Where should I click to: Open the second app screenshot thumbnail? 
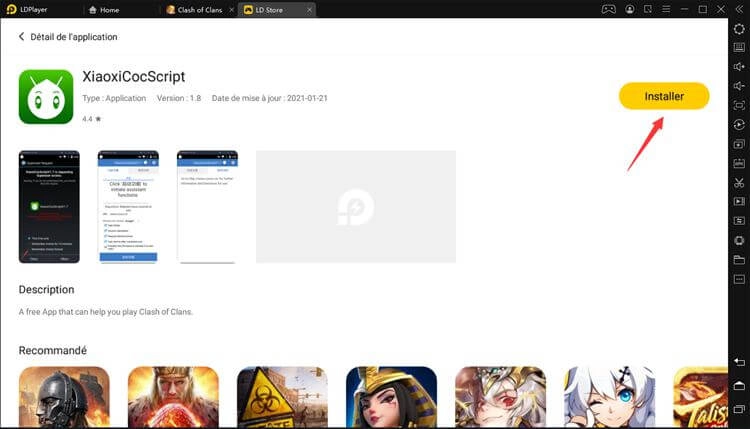pyautogui.click(x=128, y=206)
